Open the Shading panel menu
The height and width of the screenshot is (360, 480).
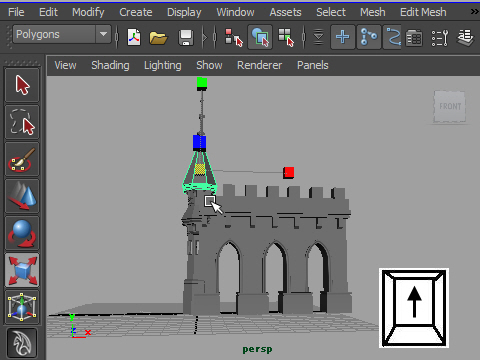(110, 65)
